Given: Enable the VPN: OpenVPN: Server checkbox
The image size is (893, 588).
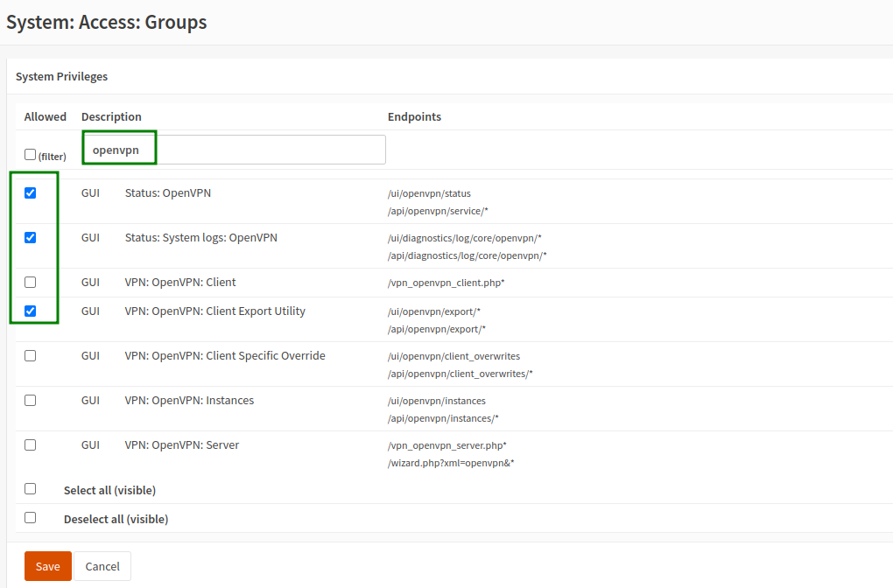Looking at the screenshot, I should coord(30,444).
